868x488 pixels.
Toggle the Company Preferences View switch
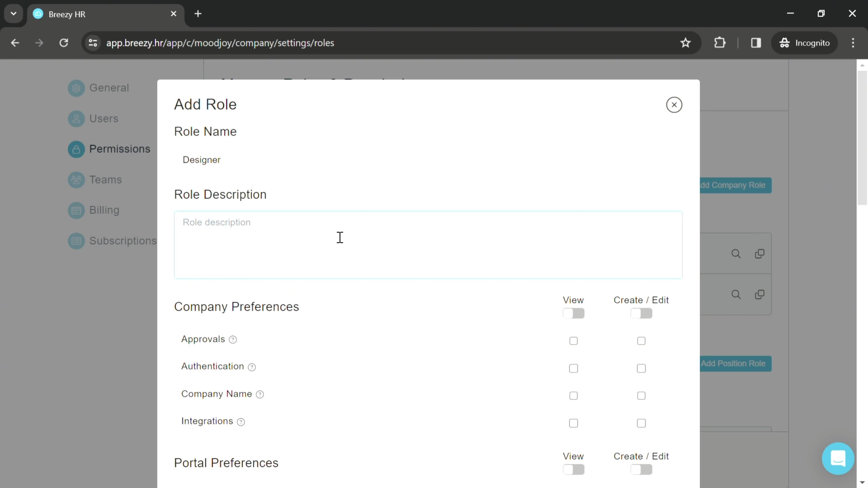[x=573, y=313]
